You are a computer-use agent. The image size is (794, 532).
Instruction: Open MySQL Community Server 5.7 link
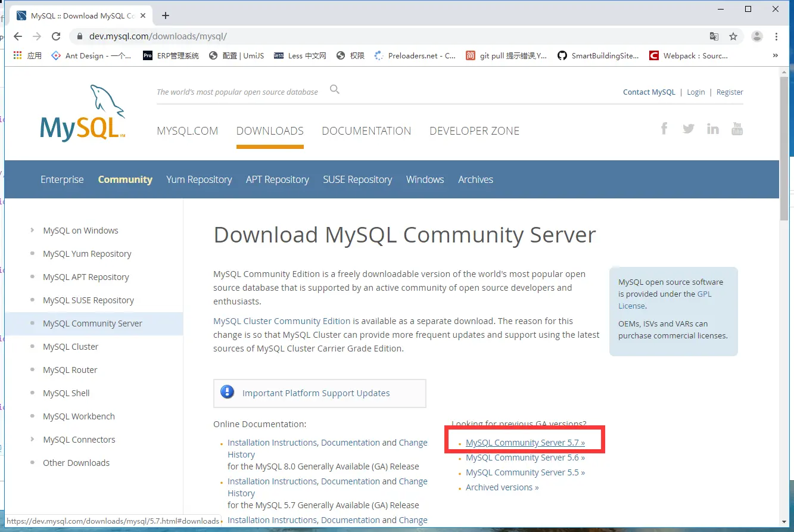525,443
